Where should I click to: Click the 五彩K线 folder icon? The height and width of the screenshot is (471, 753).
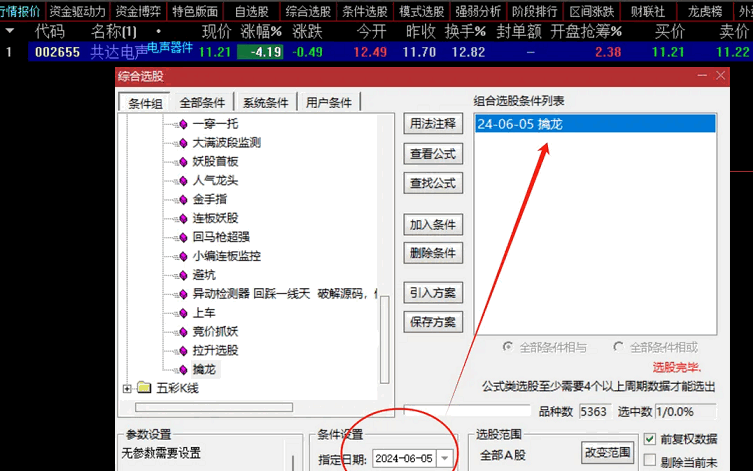tap(144, 387)
